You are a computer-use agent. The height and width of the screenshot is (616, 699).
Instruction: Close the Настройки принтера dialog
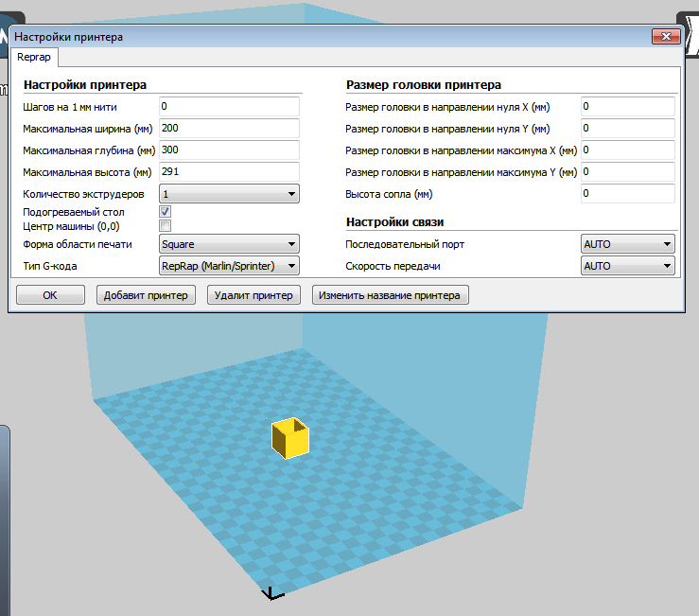point(667,37)
